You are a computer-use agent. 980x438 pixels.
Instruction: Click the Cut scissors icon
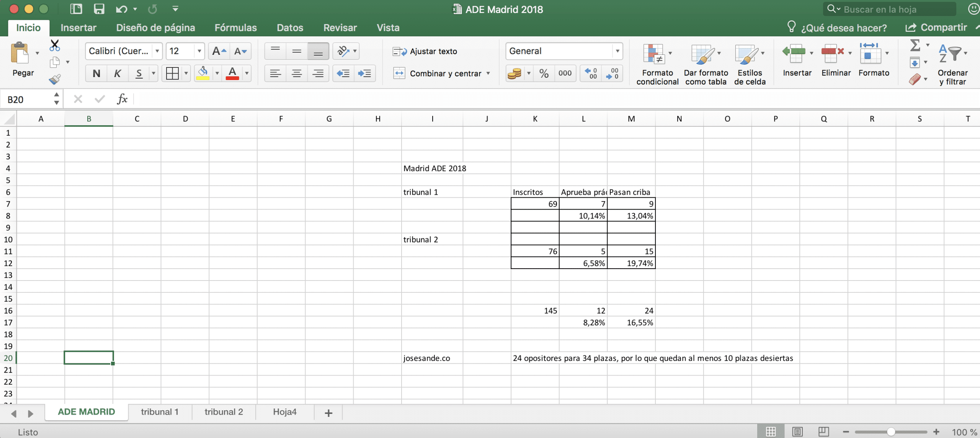(x=55, y=46)
